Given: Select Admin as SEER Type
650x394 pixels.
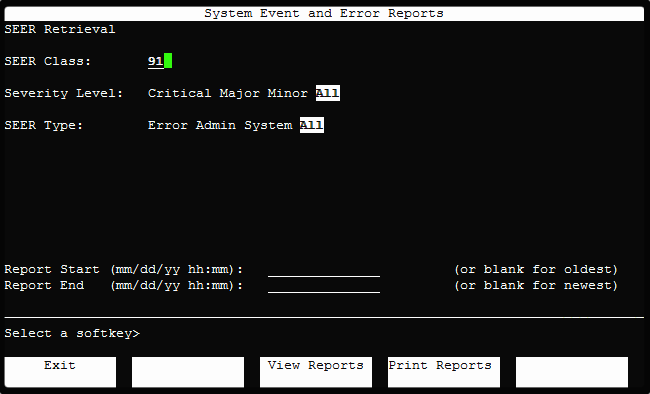Looking at the screenshot, I should pos(216,125).
